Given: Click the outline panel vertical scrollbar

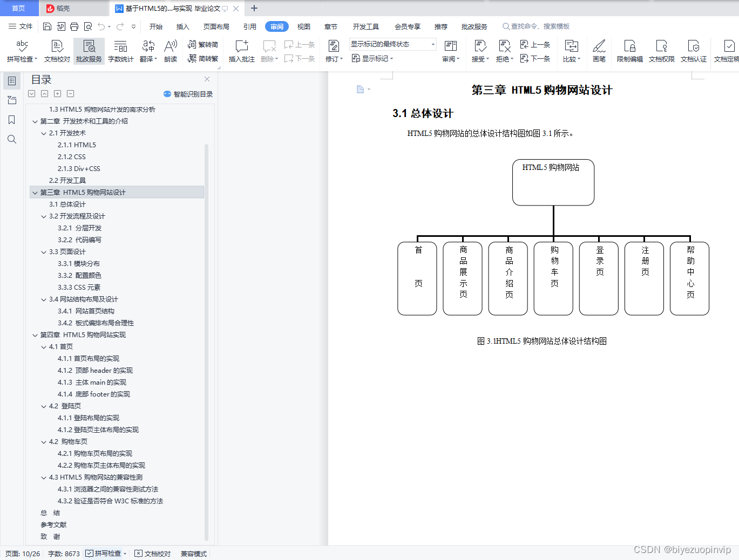Looking at the screenshot, I should click(207, 342).
